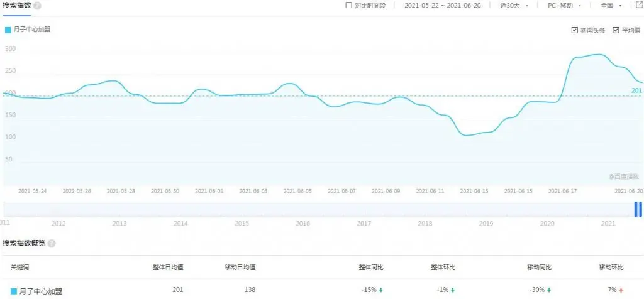The height and width of the screenshot is (299, 644).
Task: Enable the 对比时间段 checkbox
Action: tap(348, 5)
